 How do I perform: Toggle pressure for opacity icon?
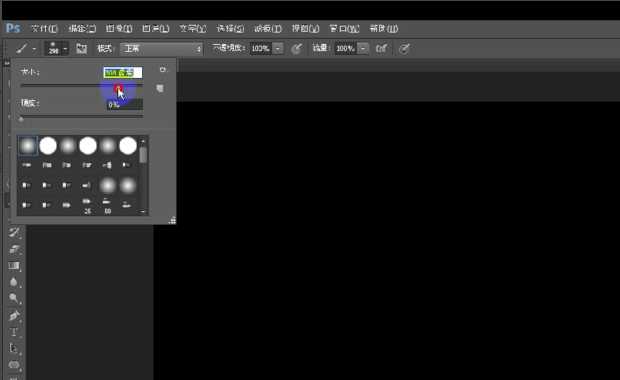(x=297, y=49)
